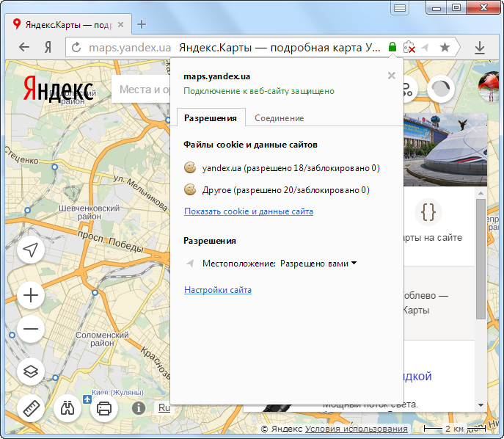Click the round loading circle button

pos(441,89)
